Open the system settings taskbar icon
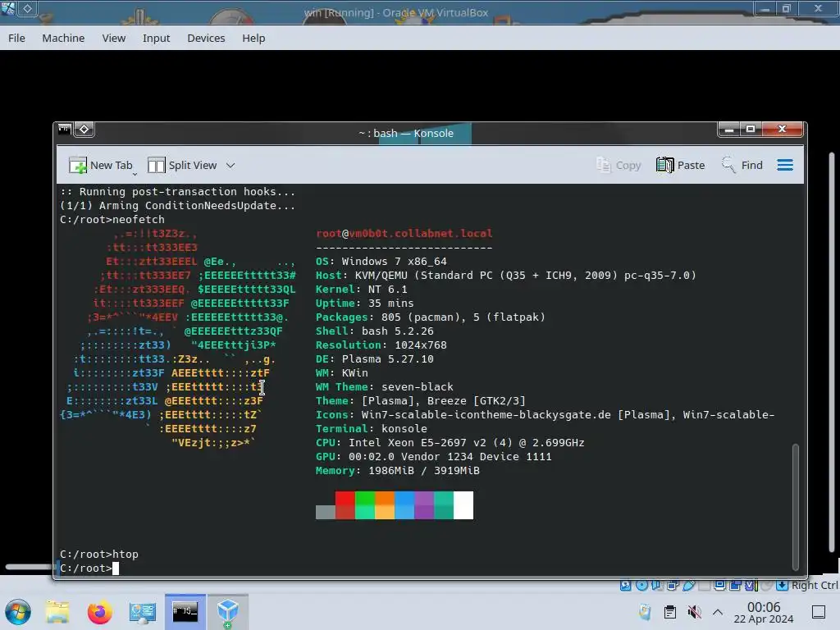 [143, 612]
